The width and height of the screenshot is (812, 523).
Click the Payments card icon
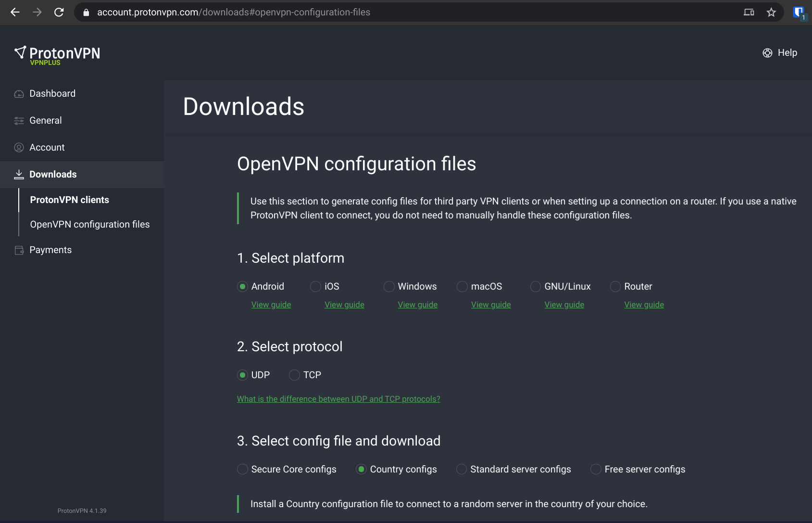pyautogui.click(x=19, y=250)
